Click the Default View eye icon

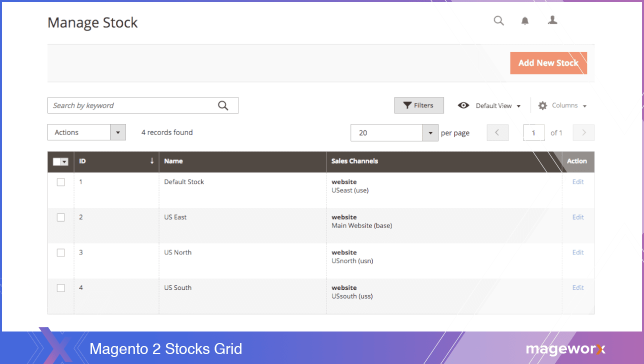click(x=463, y=105)
